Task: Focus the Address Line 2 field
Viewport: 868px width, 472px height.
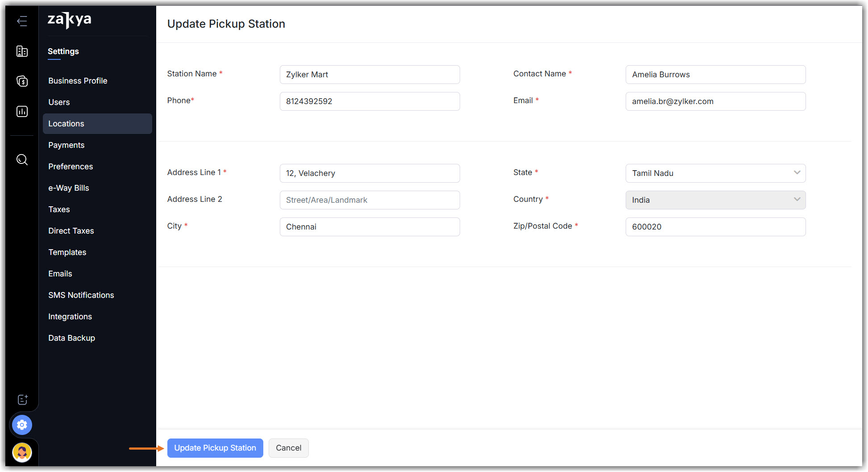Action: coord(370,200)
